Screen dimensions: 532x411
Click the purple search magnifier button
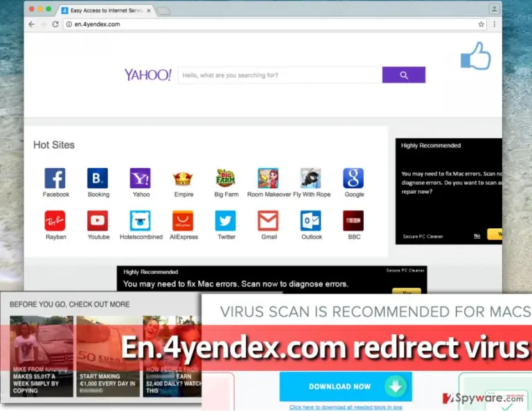[x=404, y=75]
